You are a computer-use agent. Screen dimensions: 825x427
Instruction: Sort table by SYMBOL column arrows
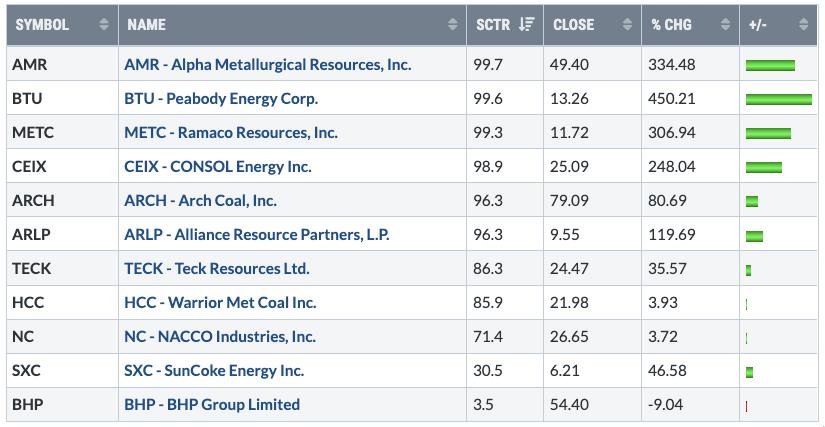coord(104,25)
